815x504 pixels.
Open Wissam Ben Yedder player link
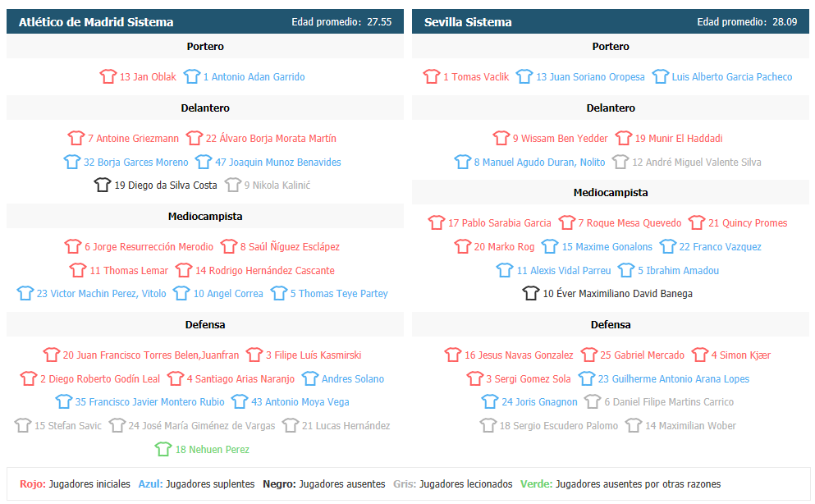[x=561, y=138]
